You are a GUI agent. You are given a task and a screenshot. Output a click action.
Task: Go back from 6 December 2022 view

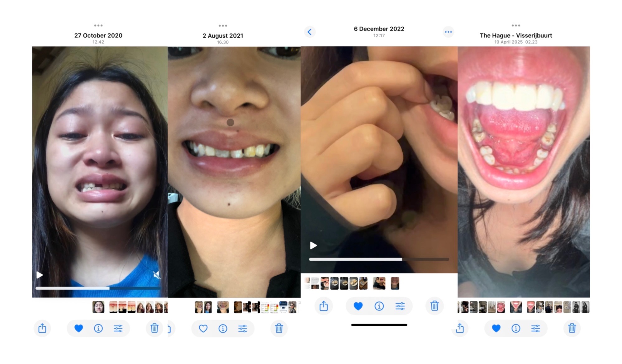click(310, 32)
